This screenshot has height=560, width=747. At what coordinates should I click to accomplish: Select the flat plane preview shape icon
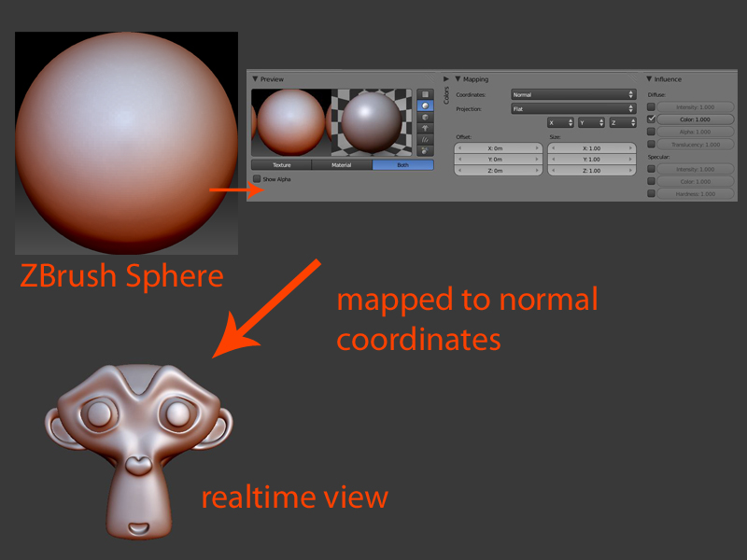[x=425, y=94]
